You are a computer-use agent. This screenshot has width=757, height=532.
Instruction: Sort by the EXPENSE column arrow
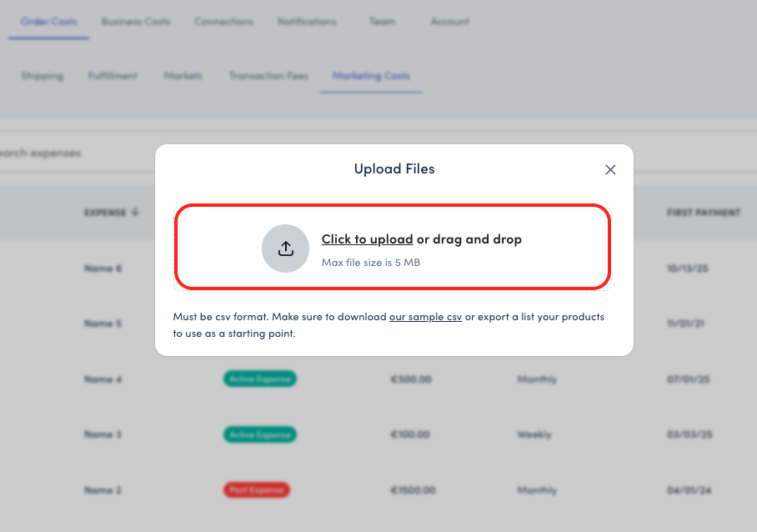(135, 213)
